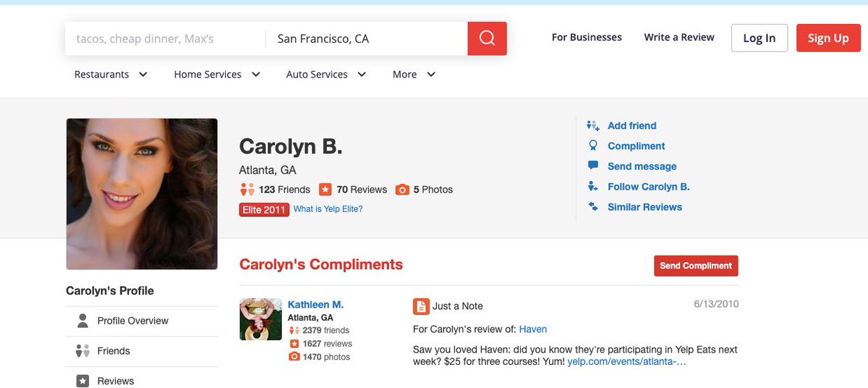
Task: Click the friends icon beside 123 Friends
Action: 247,190
